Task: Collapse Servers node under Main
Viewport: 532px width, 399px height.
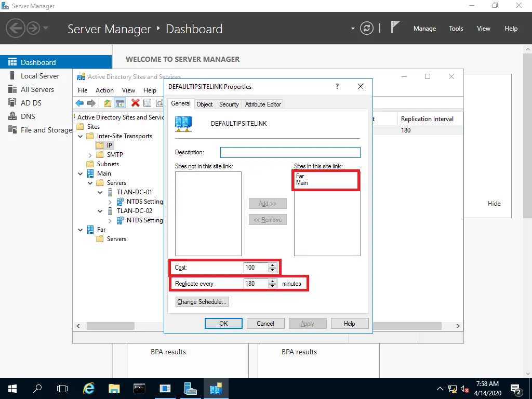Action: coord(90,183)
